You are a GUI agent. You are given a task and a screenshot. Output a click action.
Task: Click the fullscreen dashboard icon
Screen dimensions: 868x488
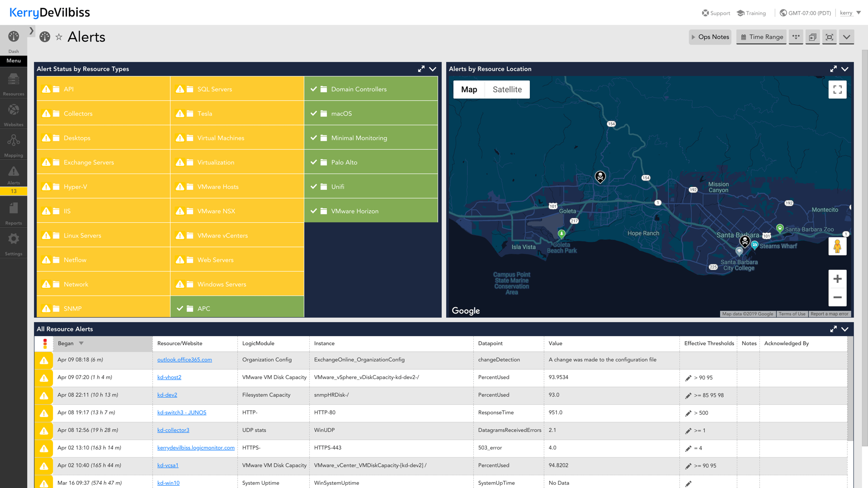click(830, 37)
